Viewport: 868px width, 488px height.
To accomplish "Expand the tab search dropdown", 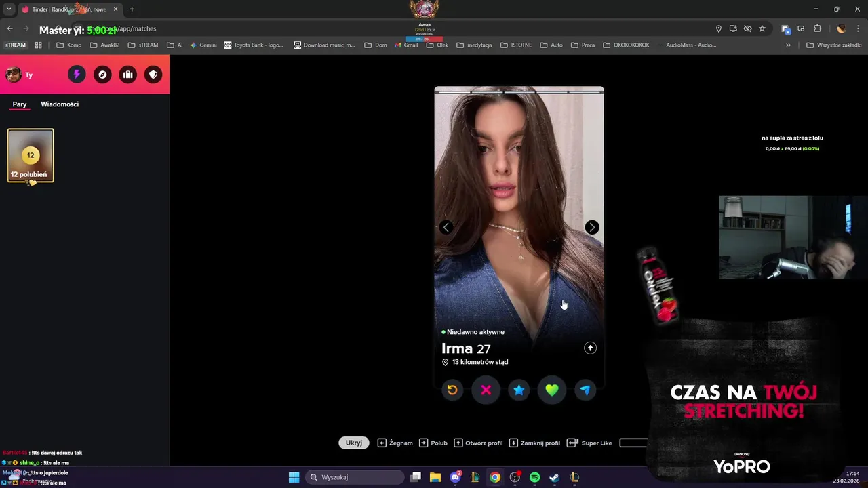I will click(x=9, y=9).
